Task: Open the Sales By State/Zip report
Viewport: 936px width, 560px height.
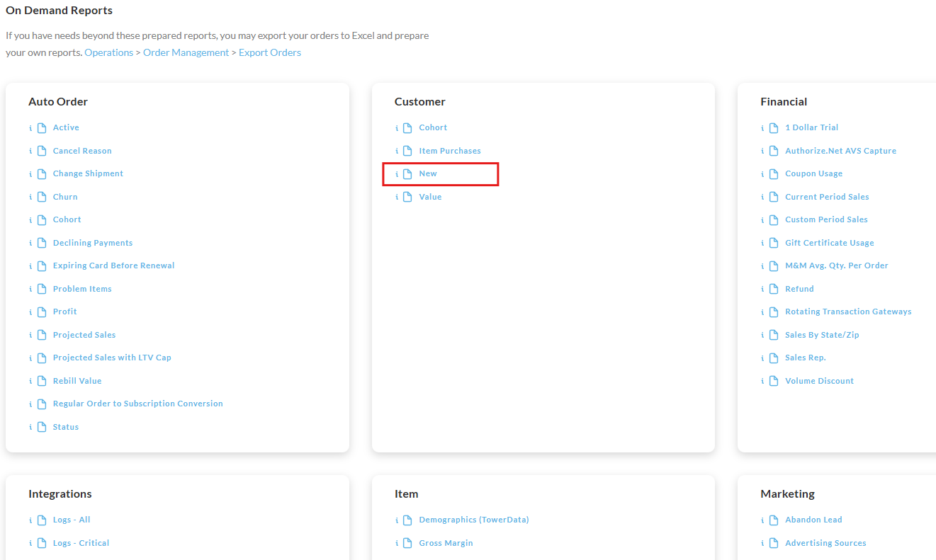Action: point(822,335)
